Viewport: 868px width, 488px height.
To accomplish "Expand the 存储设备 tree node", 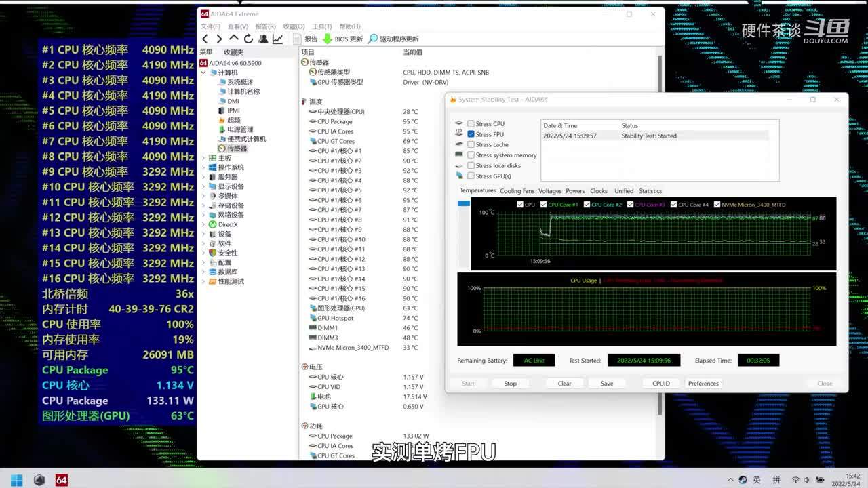I will (203, 205).
